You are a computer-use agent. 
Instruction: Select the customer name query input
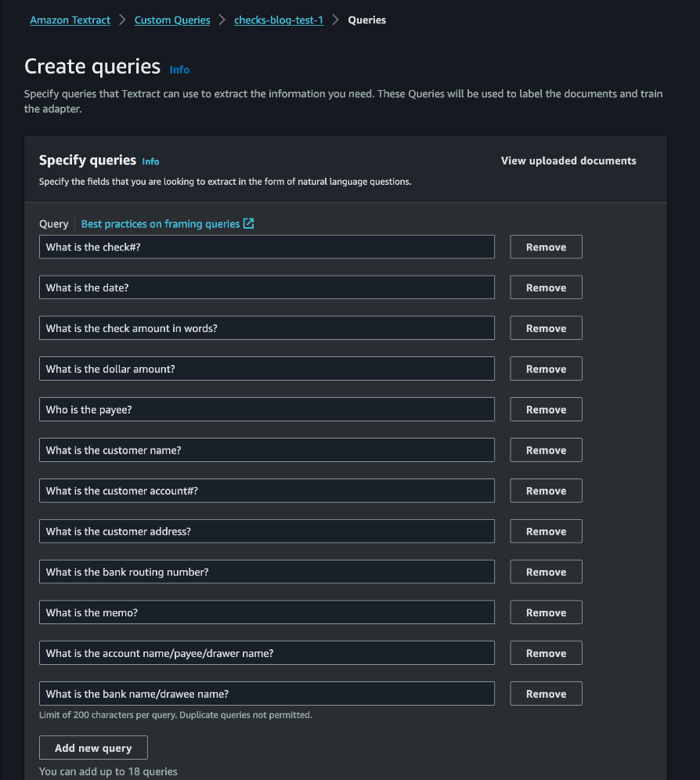(x=266, y=450)
